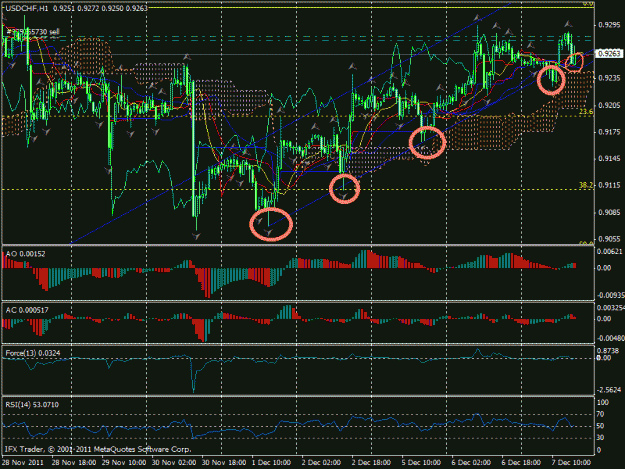The height and width of the screenshot is (469, 625).
Task: Click time axis label 2 Dec 02:00
Action: (x=321, y=463)
